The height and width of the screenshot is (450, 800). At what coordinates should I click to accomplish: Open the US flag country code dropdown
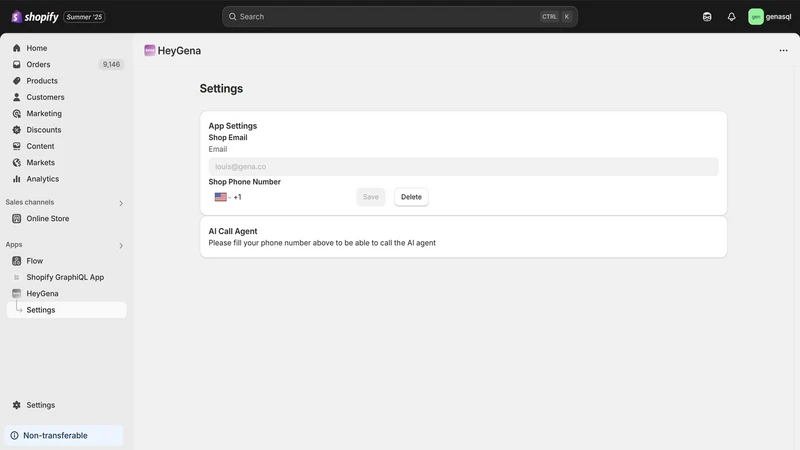click(223, 197)
